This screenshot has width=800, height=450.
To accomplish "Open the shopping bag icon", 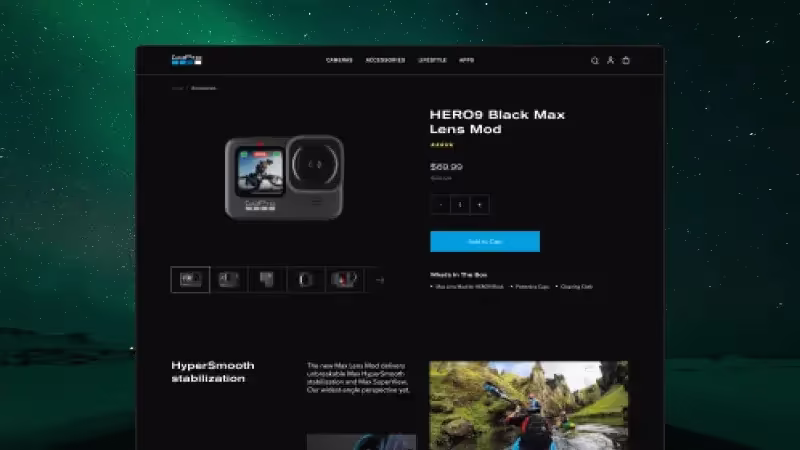I will pos(626,60).
